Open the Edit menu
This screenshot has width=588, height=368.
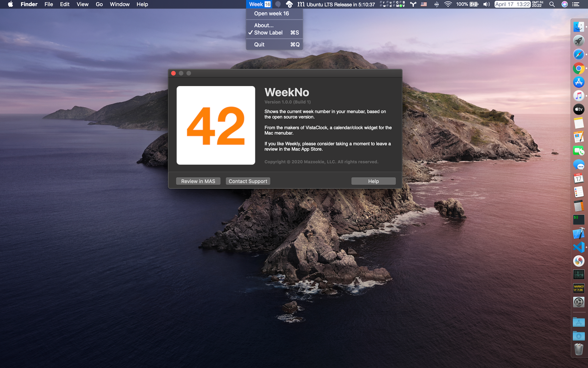[65, 4]
